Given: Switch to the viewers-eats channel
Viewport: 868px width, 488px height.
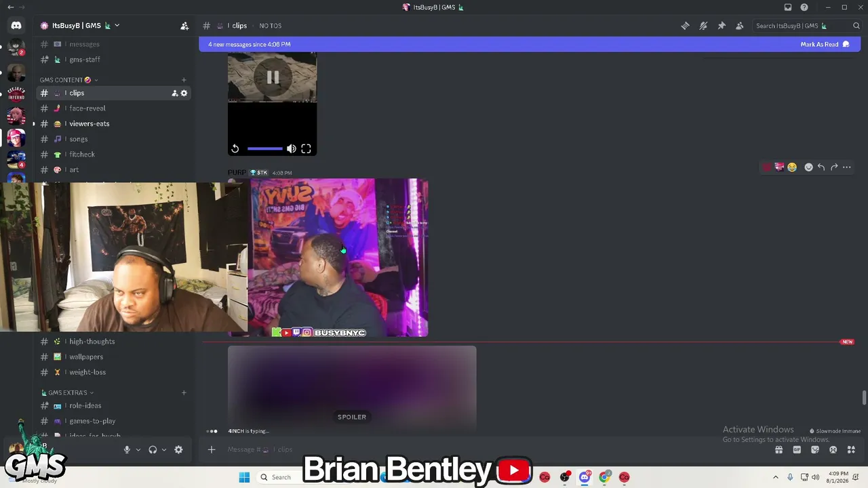Looking at the screenshot, I should (x=113, y=124).
